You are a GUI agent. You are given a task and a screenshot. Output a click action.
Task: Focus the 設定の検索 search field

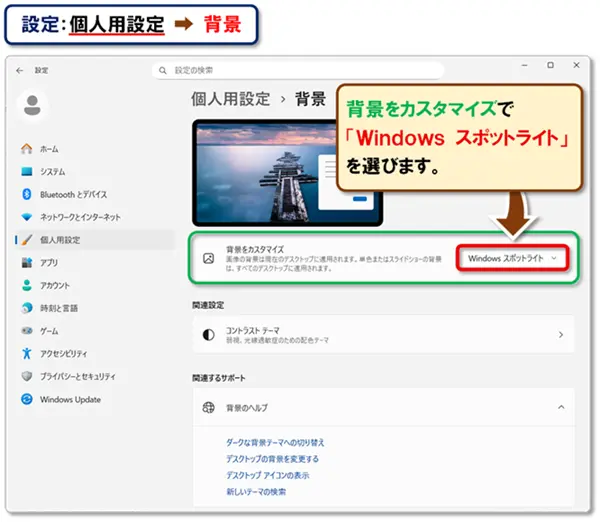298,70
